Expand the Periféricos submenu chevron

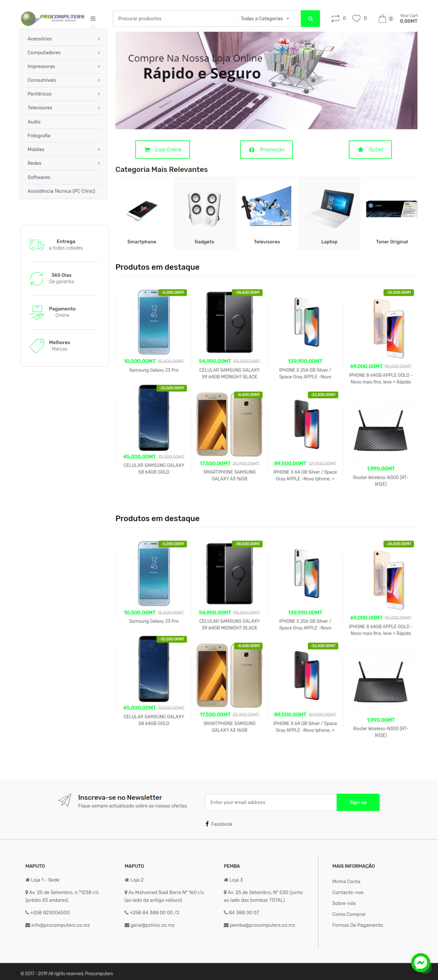coord(99,94)
